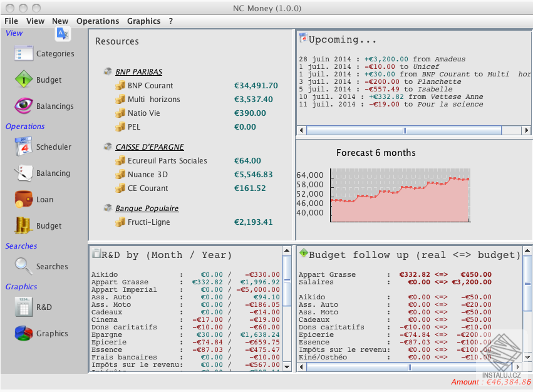Open the Graphics pie chart icon
The image size is (533, 392).
click(x=23, y=333)
